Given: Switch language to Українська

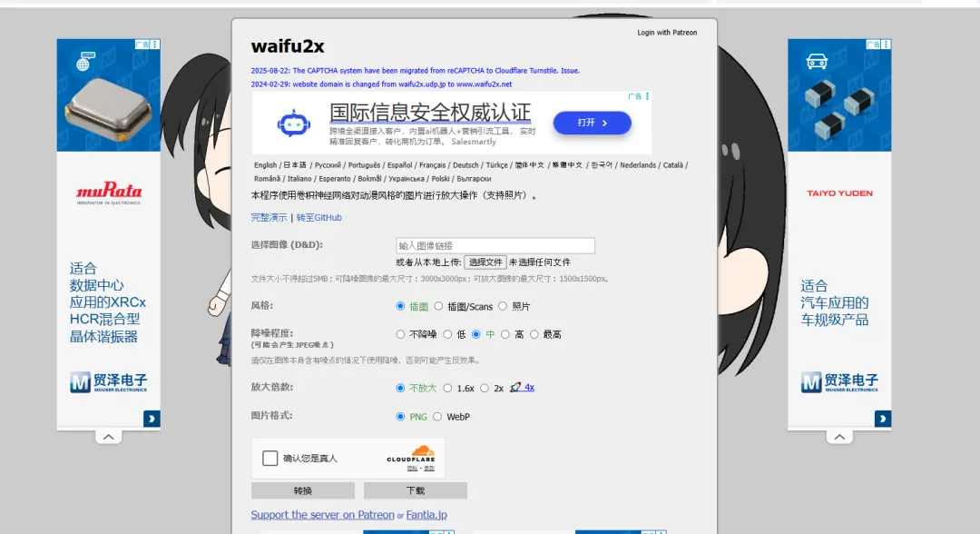Looking at the screenshot, I should tap(407, 179).
